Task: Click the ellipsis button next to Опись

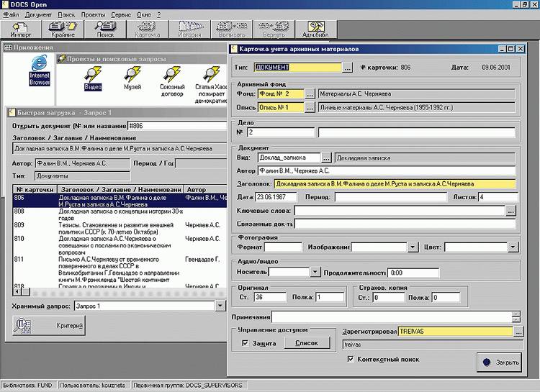Action: [310, 108]
